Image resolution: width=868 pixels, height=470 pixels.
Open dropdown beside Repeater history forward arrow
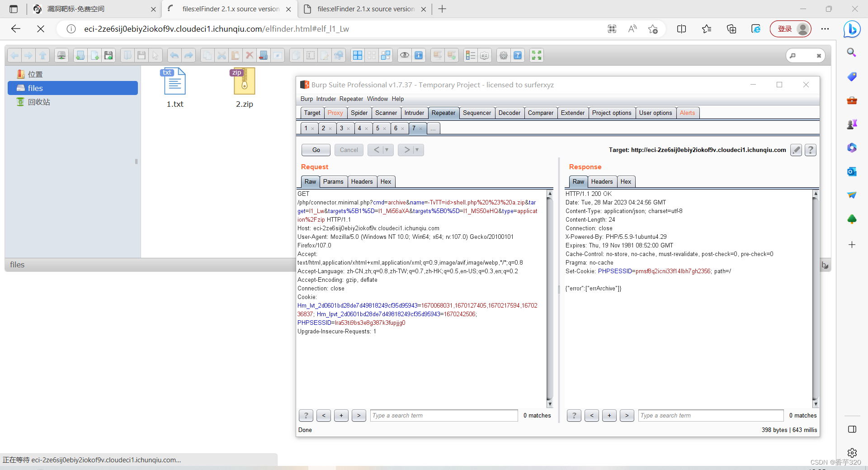(417, 150)
